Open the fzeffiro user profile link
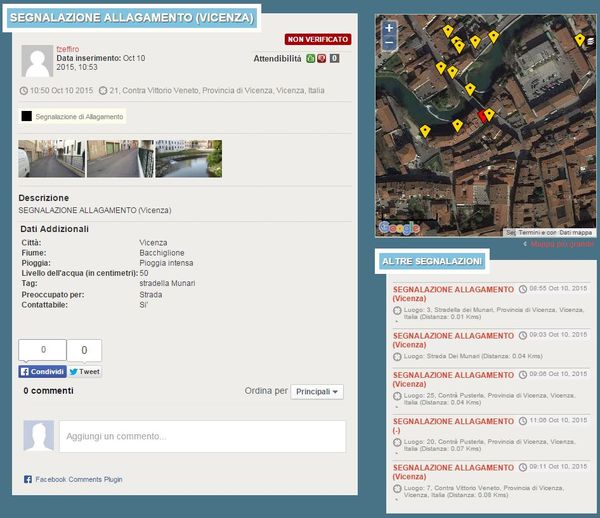The width and height of the screenshot is (600, 518). (67, 49)
